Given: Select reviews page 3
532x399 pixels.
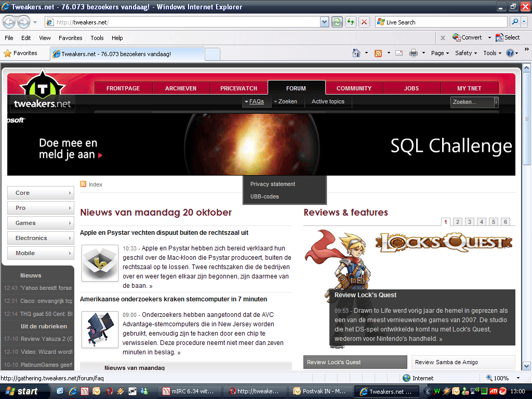Looking at the screenshot, I should tap(470, 222).
